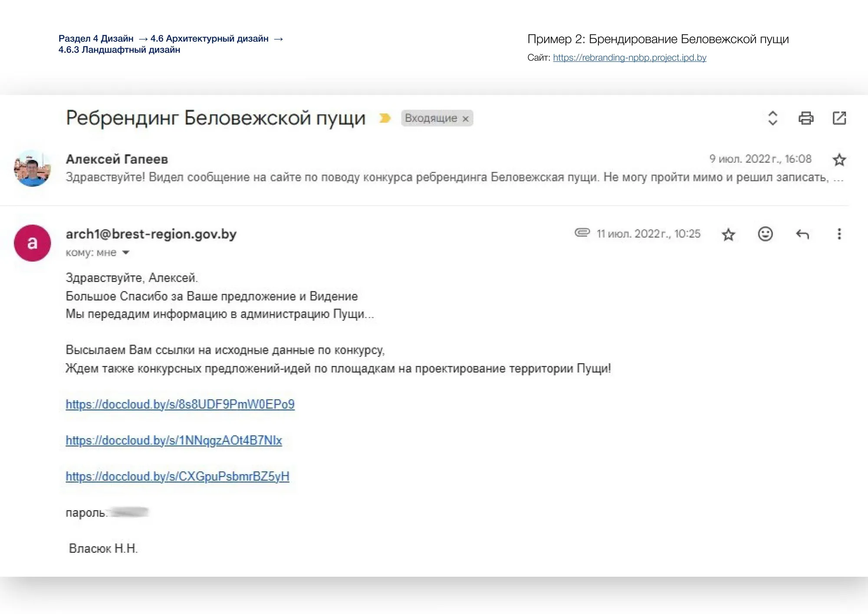Remove the Входящие label
The width and height of the screenshot is (868, 614).
pos(466,119)
